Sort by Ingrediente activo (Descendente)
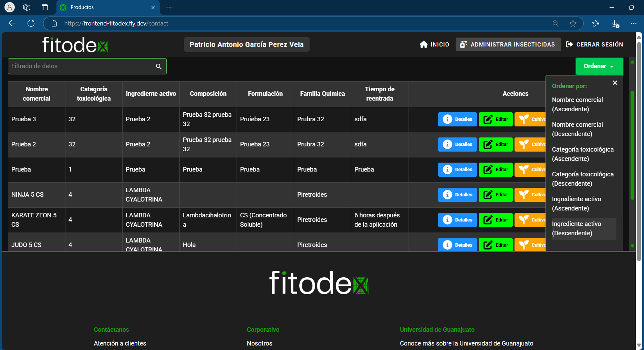Screen dimensions: 644x350 pyautogui.click(x=584, y=229)
